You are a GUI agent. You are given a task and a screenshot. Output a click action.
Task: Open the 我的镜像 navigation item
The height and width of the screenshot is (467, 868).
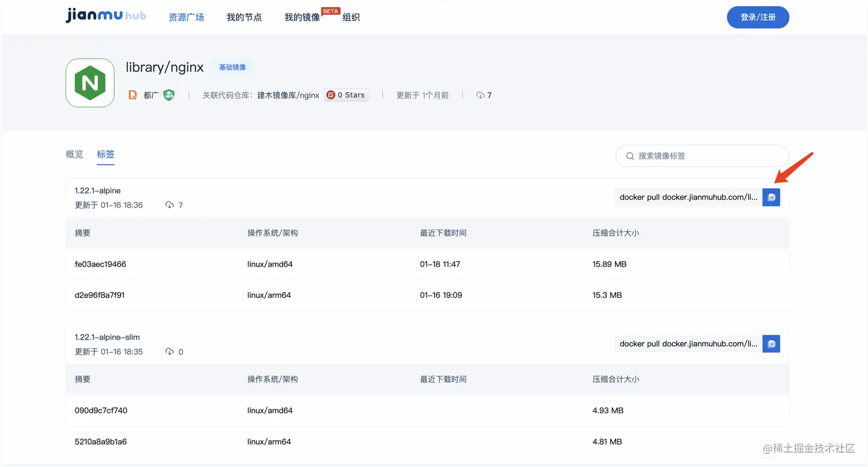(x=302, y=17)
